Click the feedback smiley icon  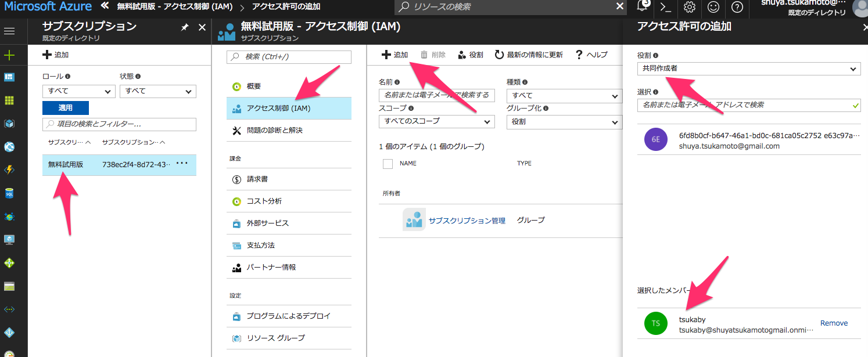click(713, 7)
